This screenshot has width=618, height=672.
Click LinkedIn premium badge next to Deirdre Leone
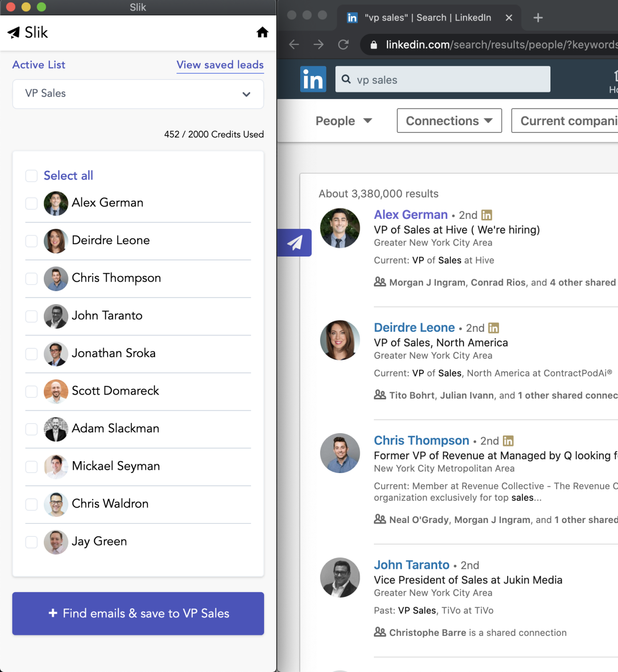[x=494, y=328]
